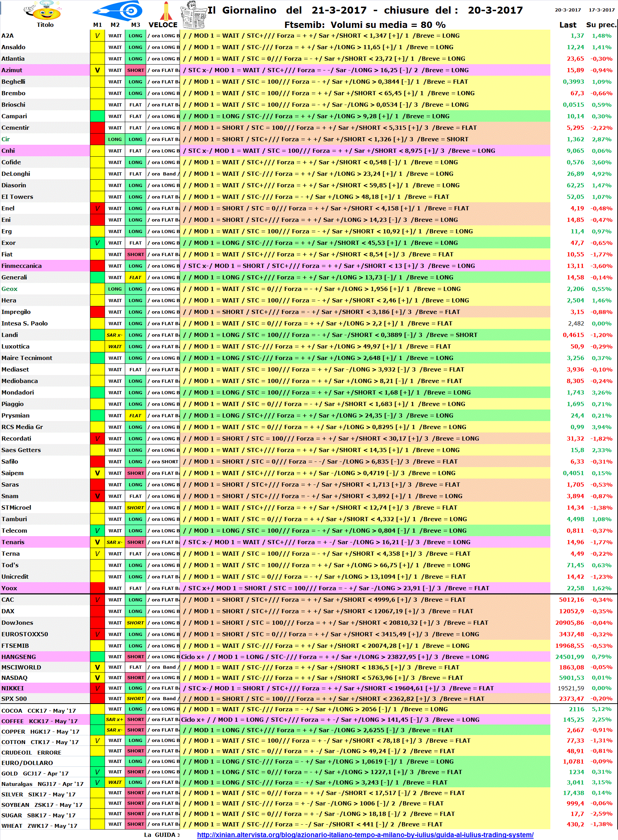
Task: Select the green Geox title
Action: coord(9,288)
